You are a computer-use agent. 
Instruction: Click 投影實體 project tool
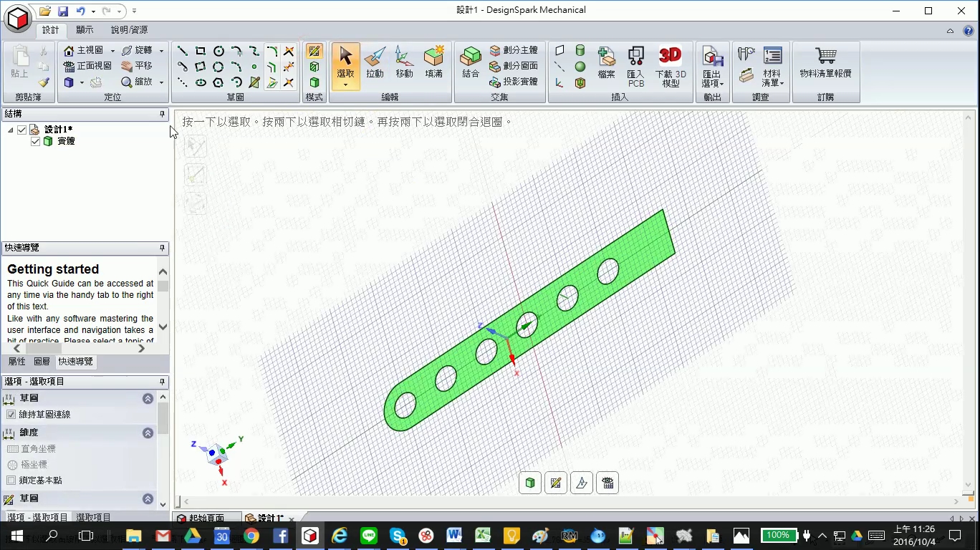[x=514, y=82]
